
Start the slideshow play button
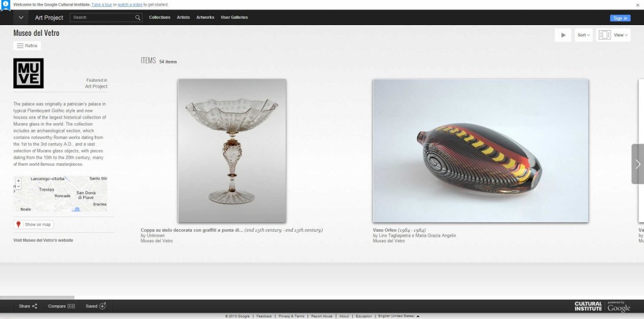(563, 35)
